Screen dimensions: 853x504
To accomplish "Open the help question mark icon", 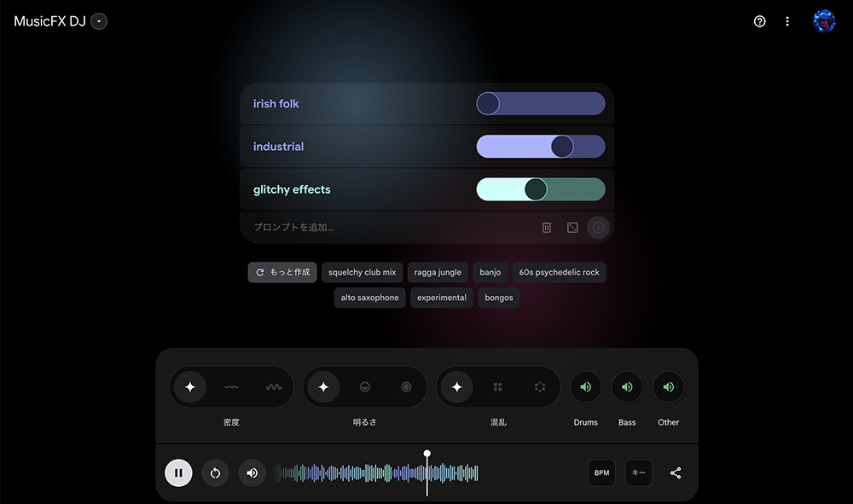I will [x=759, y=21].
